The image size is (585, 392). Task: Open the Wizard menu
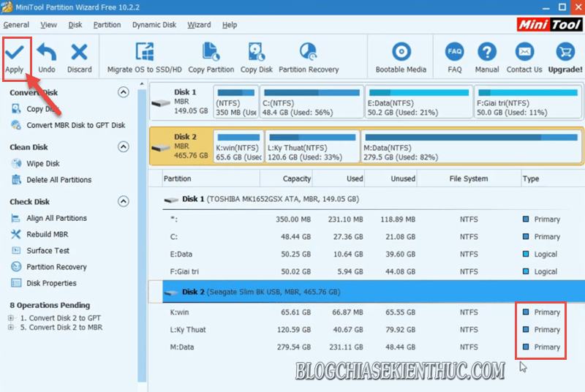(199, 25)
